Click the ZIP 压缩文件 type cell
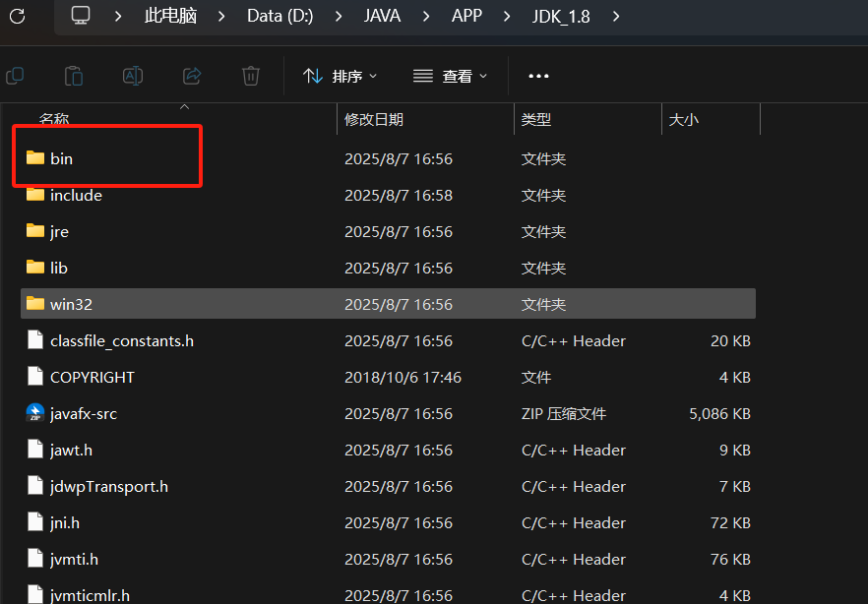 (564, 414)
